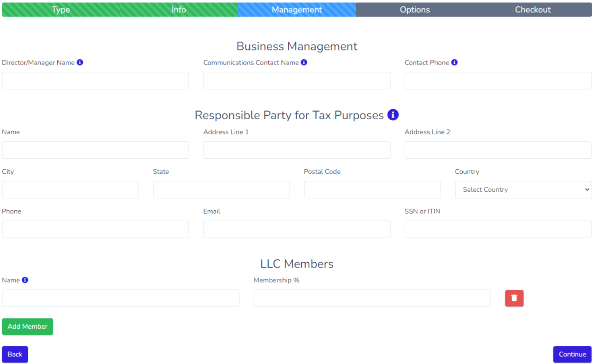Click the Responsible Party Phone field
594x364 pixels.
click(95, 230)
